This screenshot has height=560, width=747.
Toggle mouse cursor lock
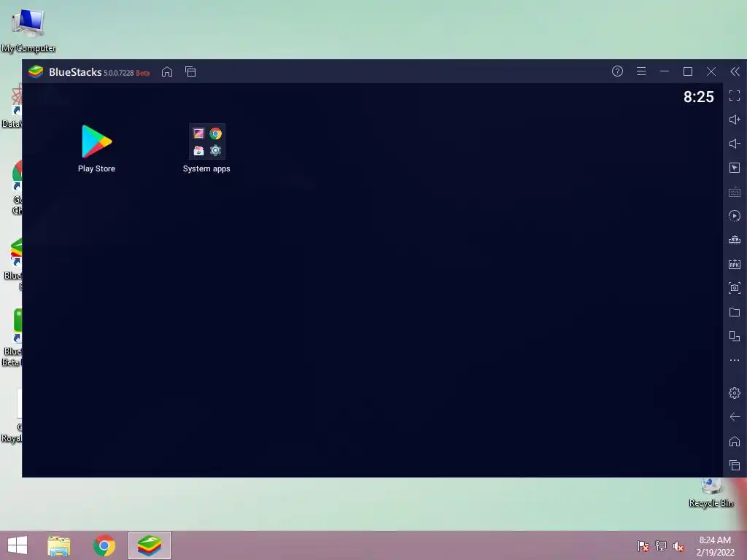tap(735, 168)
